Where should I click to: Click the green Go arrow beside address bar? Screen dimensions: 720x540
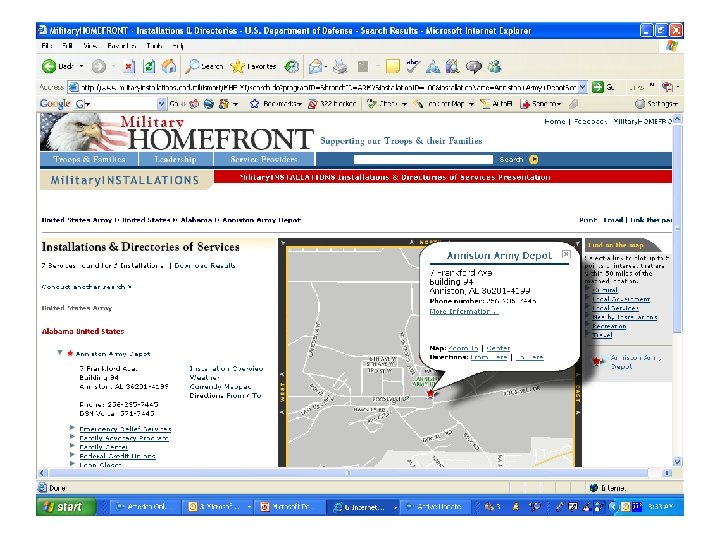(597, 87)
